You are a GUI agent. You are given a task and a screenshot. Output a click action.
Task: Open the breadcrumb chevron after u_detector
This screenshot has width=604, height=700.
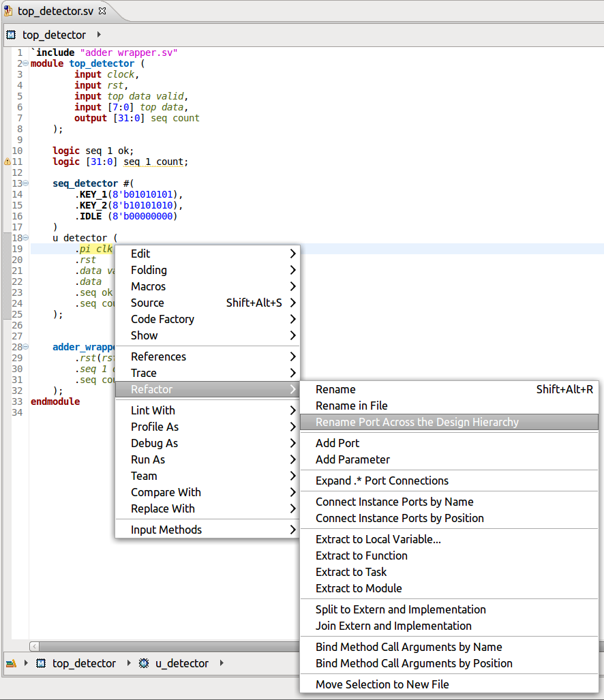tap(222, 663)
